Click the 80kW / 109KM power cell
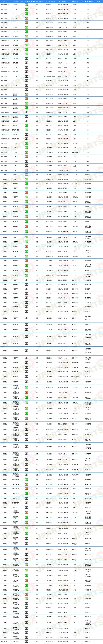 (x=62, y=32)
